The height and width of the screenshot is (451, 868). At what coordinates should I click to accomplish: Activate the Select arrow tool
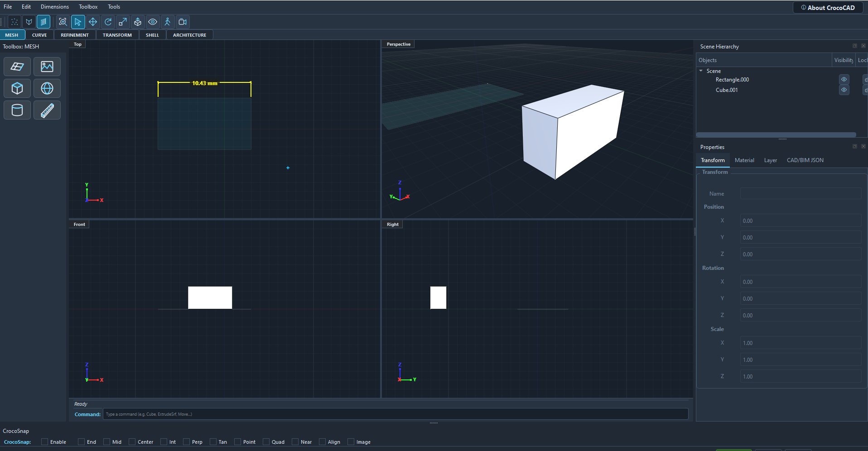(78, 22)
